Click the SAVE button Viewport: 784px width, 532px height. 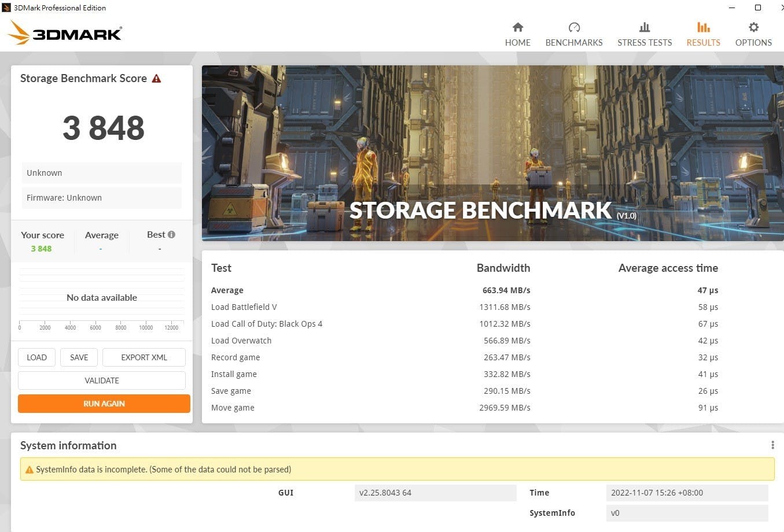[x=79, y=357]
